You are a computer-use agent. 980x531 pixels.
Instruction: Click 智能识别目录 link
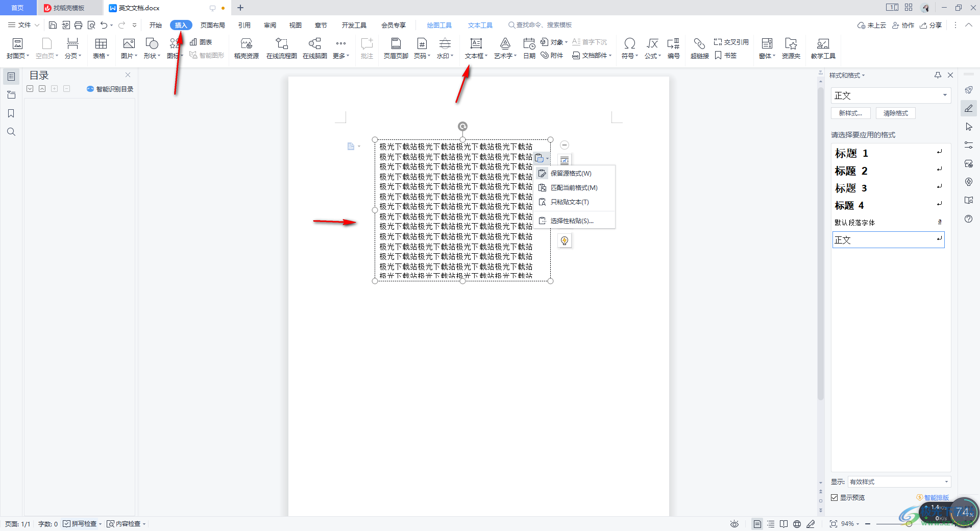110,89
